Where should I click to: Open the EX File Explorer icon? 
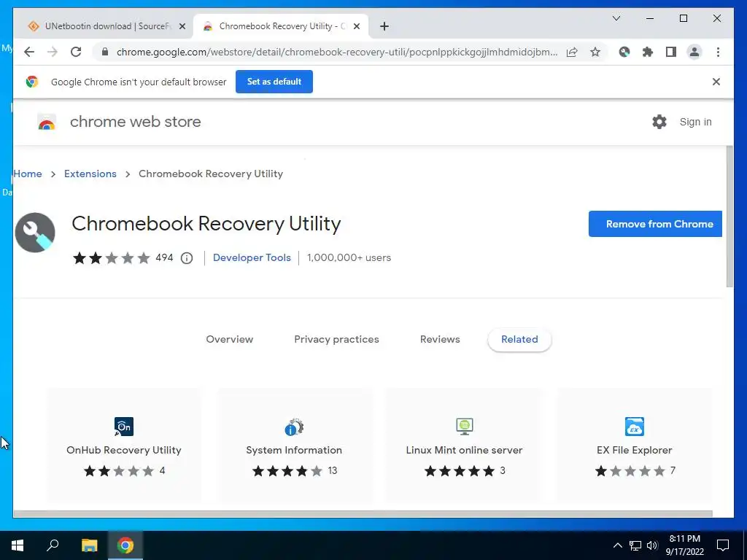click(634, 426)
